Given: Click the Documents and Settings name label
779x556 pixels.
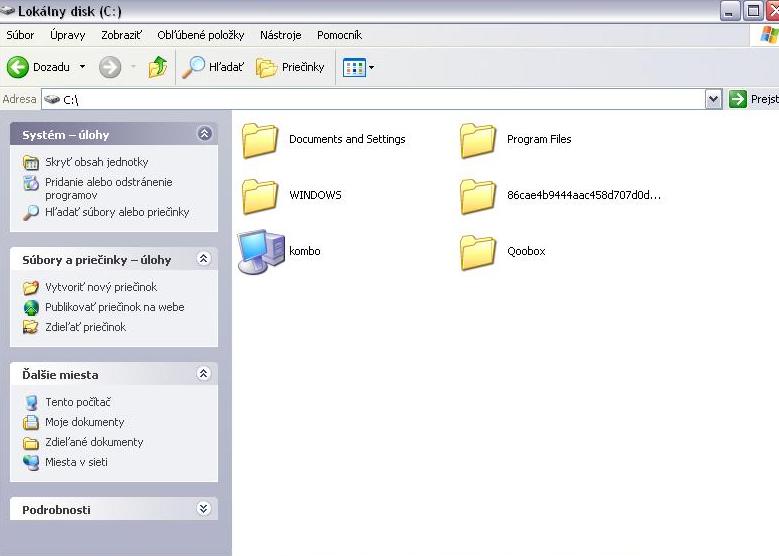Looking at the screenshot, I should tap(347, 139).
